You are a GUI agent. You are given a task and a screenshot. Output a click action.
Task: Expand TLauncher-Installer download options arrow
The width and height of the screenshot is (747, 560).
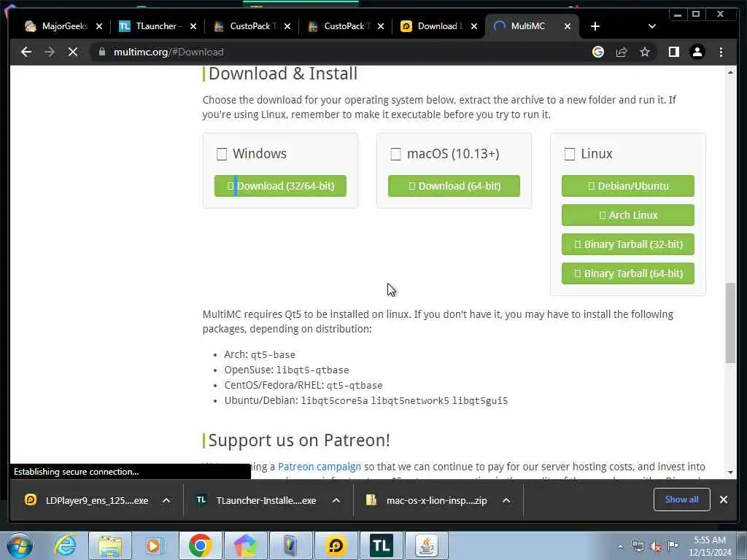336,500
